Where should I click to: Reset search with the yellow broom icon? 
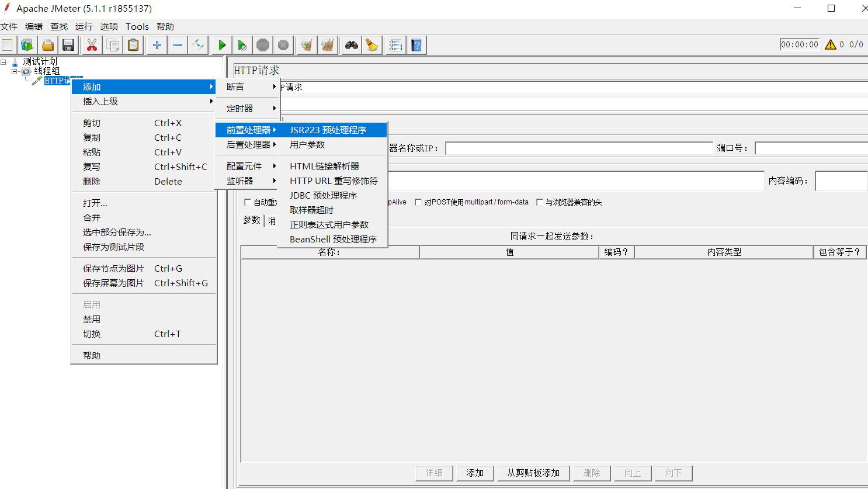[372, 45]
